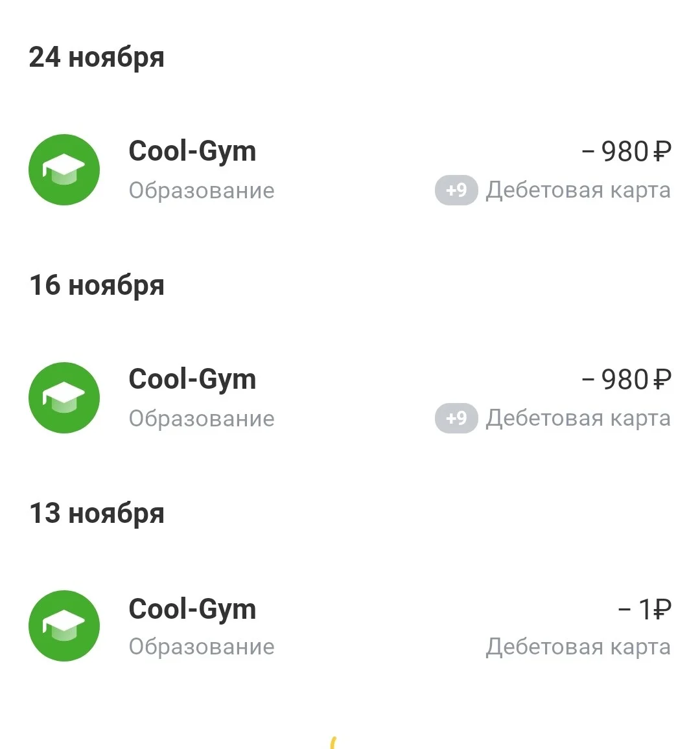The width and height of the screenshot is (700, 749).
Task: Open the Cool-Gym title under 16 ноября
Action: click(x=192, y=379)
